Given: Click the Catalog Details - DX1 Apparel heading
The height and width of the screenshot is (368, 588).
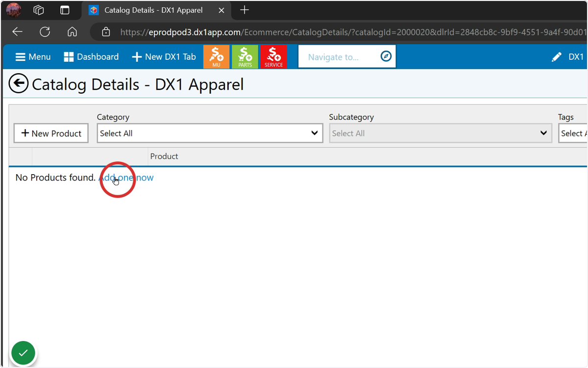Looking at the screenshot, I should pos(138,84).
